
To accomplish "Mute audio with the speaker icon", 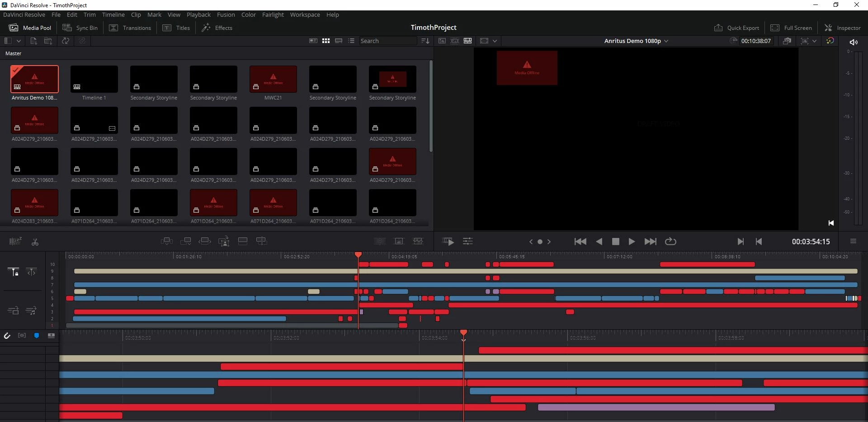I will (854, 42).
